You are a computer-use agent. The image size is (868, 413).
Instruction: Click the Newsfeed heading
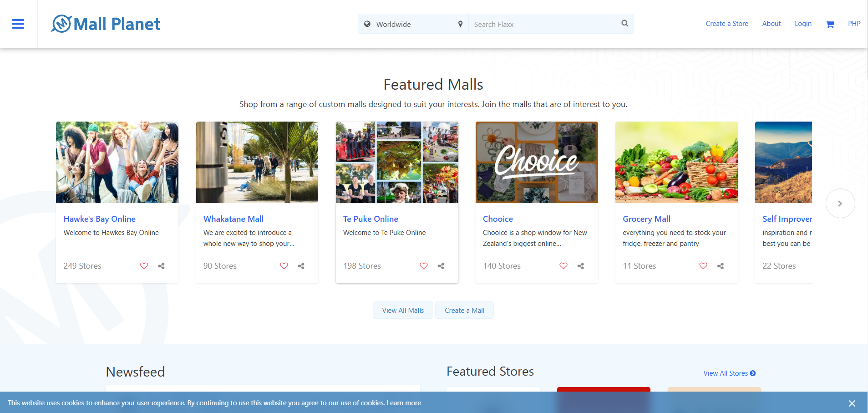[x=135, y=372]
